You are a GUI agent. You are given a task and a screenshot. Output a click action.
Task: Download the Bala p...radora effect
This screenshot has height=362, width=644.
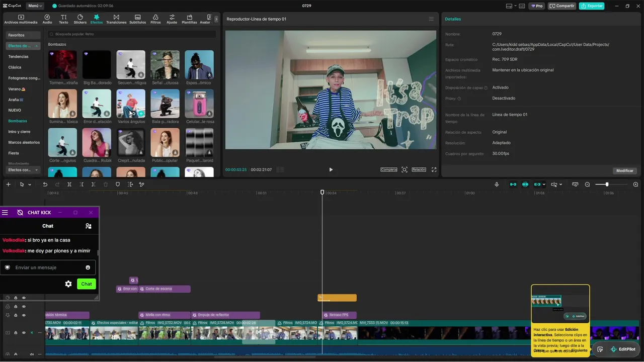click(x=175, y=114)
